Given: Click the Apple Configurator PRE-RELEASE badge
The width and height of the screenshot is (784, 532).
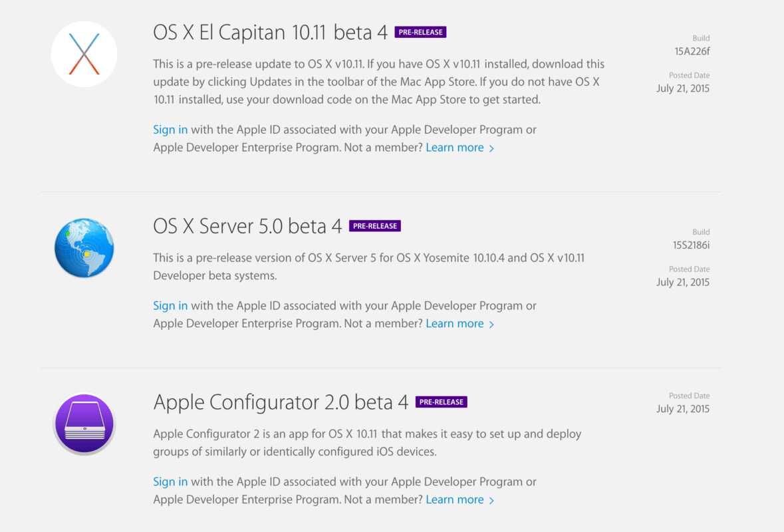Looking at the screenshot, I should 441,402.
